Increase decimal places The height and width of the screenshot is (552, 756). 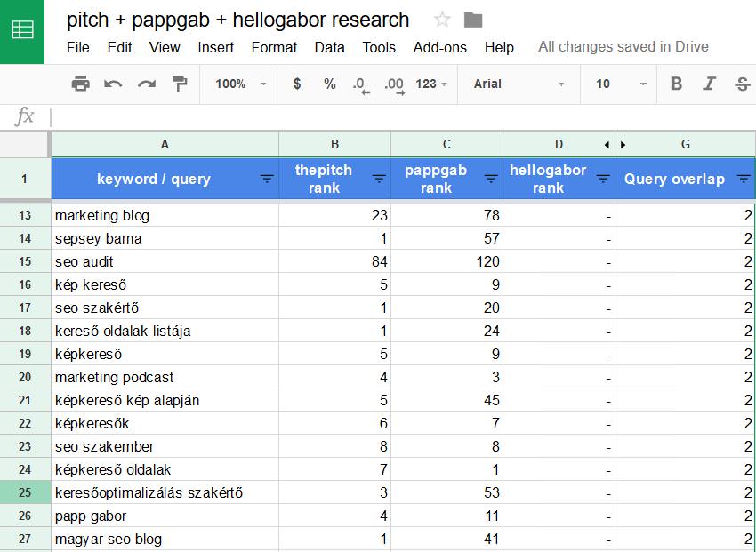point(394,84)
